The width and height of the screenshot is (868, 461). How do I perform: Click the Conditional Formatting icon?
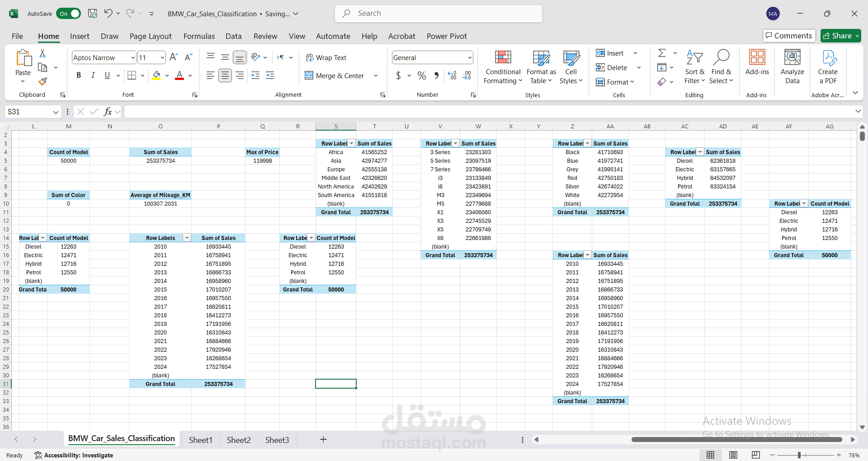click(503, 58)
